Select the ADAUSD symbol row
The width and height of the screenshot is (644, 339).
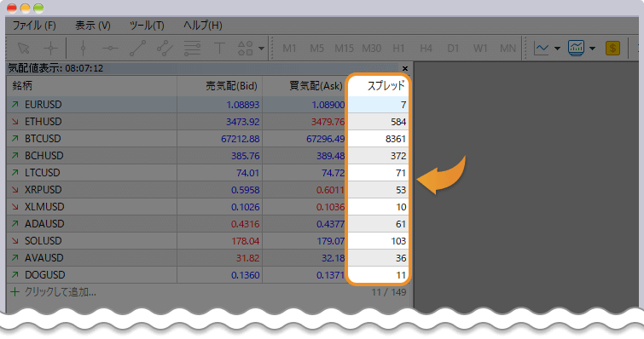207,224
